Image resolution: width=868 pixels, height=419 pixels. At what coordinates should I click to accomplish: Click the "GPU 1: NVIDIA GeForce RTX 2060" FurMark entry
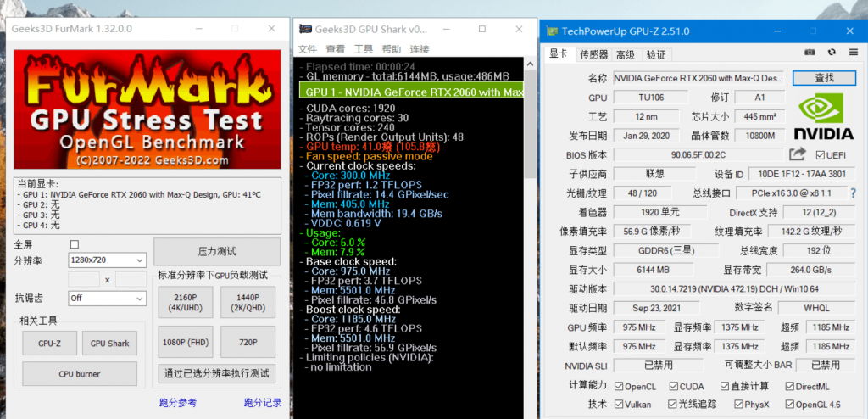[x=140, y=195]
